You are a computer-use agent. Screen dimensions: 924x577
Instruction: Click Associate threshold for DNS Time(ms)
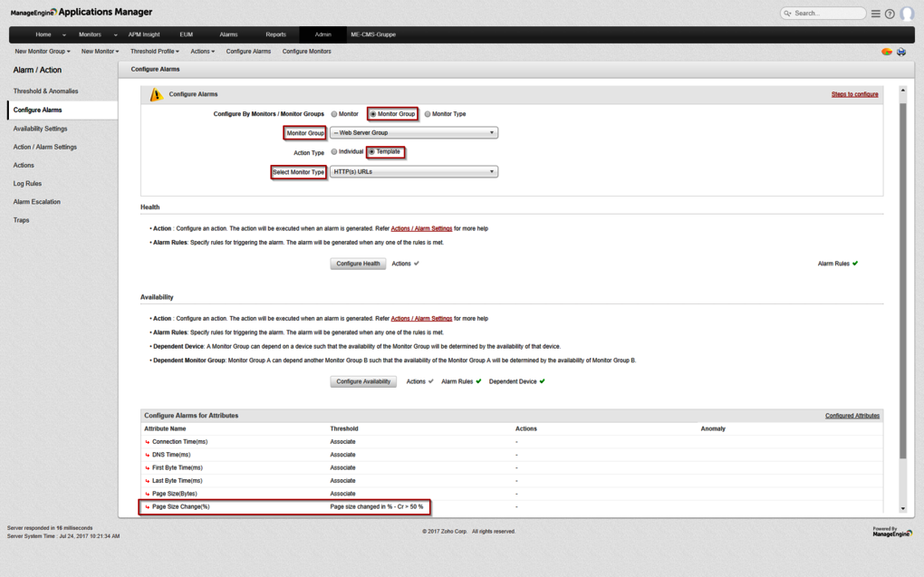pos(342,455)
